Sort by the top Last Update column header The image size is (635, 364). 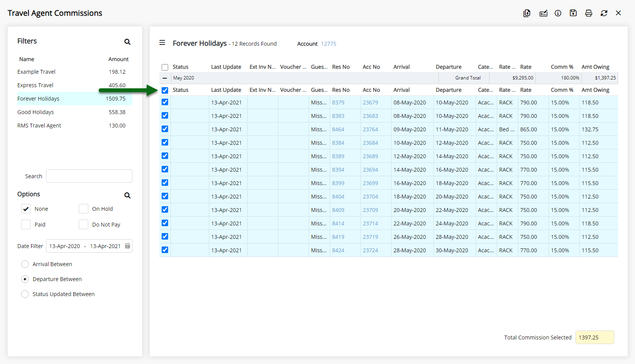226,67
